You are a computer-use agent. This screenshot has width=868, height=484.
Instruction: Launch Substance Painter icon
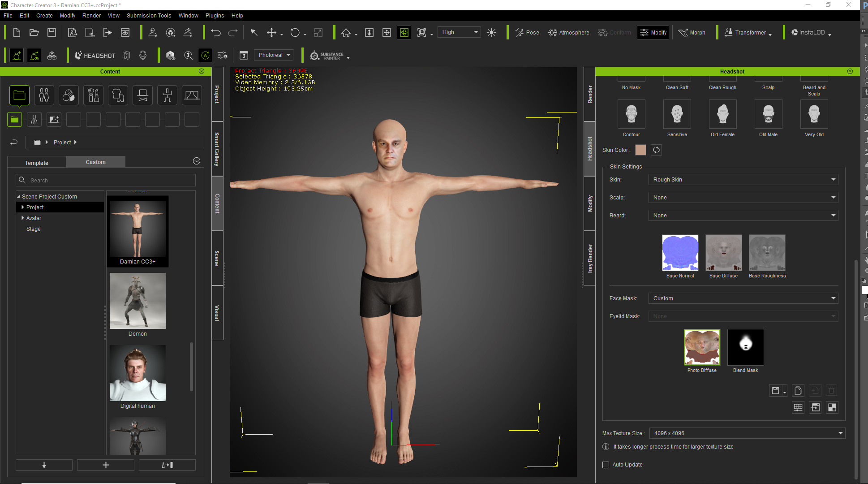click(x=327, y=56)
